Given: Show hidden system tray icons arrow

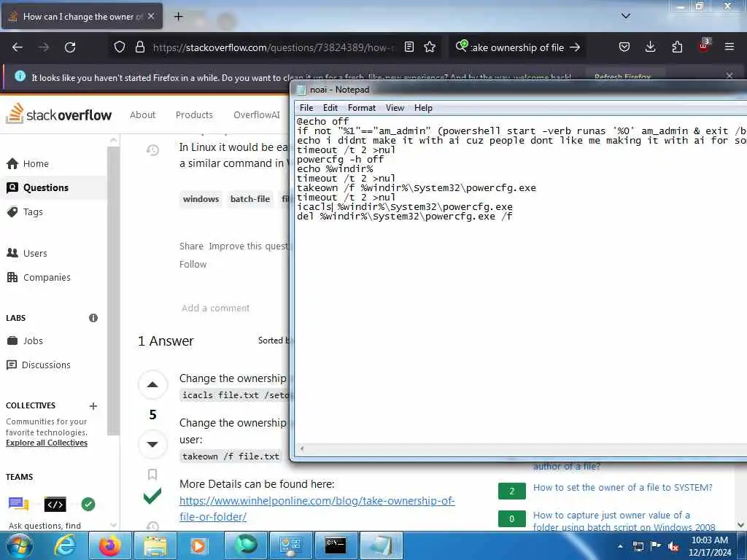Looking at the screenshot, I should click(621, 546).
